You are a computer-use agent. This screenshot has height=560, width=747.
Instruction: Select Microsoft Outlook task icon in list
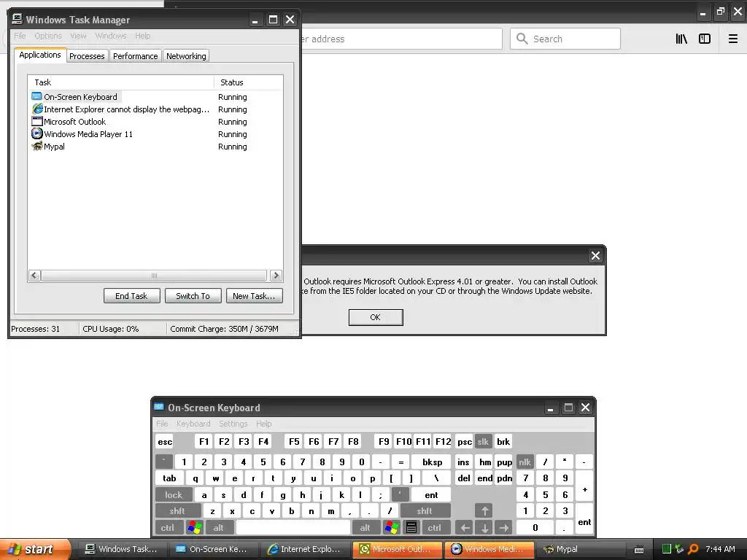point(36,122)
